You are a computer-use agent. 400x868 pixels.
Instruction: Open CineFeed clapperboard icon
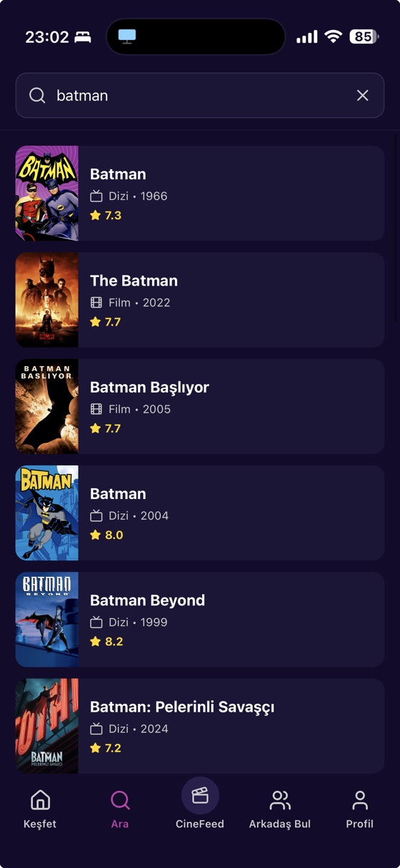(x=200, y=795)
